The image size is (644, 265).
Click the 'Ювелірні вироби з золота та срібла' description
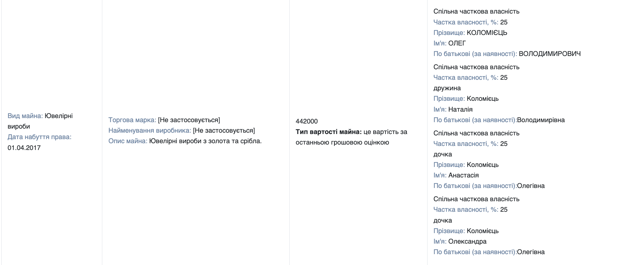click(205, 141)
